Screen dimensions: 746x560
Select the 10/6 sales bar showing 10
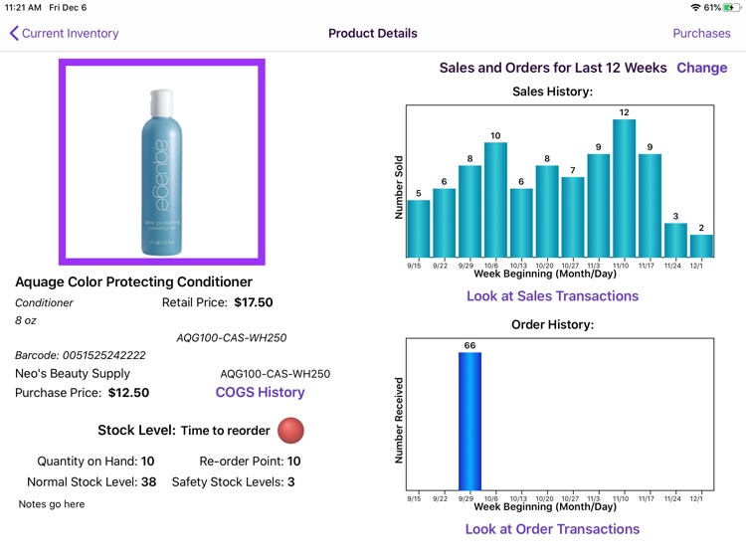tap(495, 200)
